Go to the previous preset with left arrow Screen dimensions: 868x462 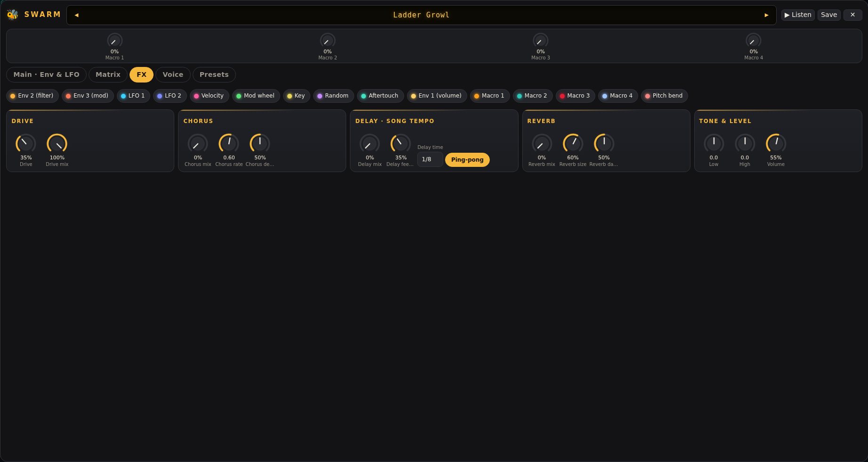click(76, 15)
